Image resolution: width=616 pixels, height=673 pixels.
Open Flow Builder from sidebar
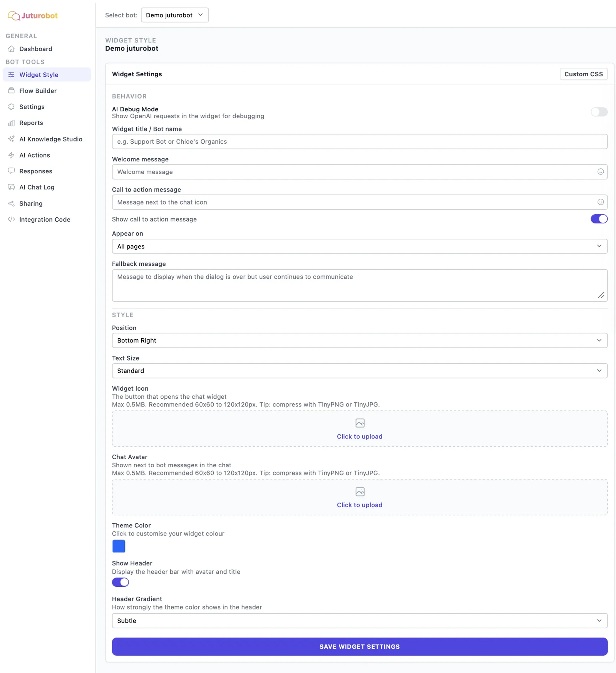click(47, 91)
